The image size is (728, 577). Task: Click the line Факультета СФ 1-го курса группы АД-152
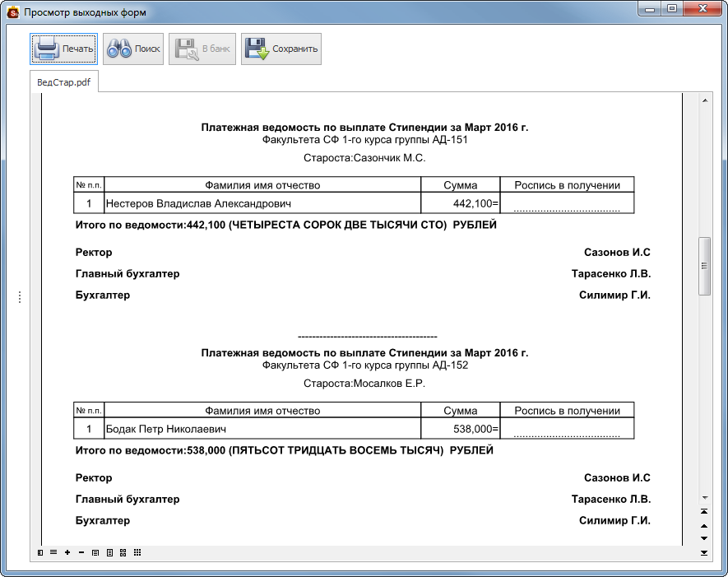coord(365,365)
